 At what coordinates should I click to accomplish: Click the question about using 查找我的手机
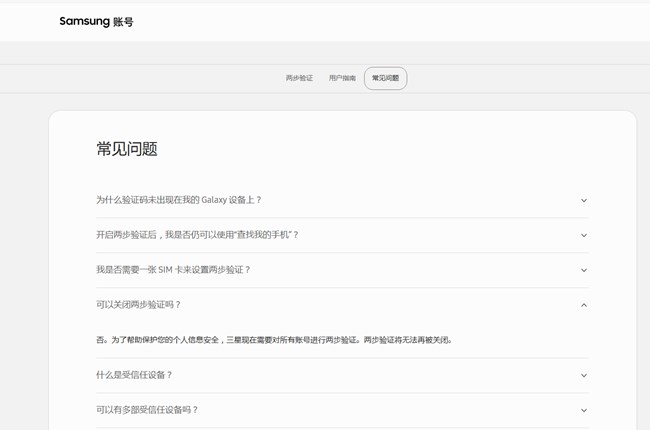197,235
